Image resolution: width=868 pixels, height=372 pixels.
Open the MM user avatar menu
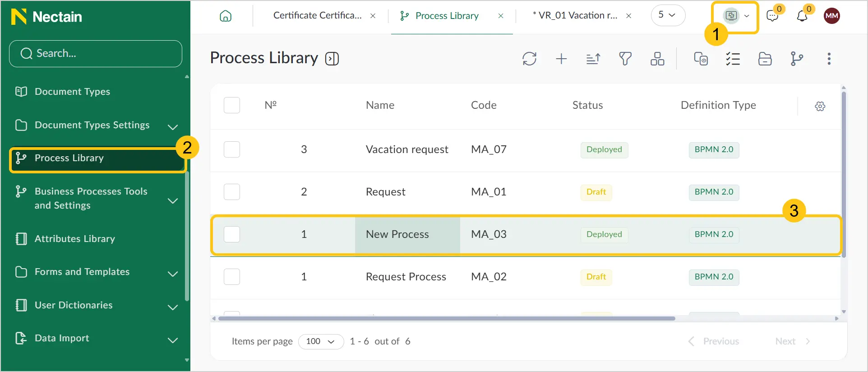(832, 16)
